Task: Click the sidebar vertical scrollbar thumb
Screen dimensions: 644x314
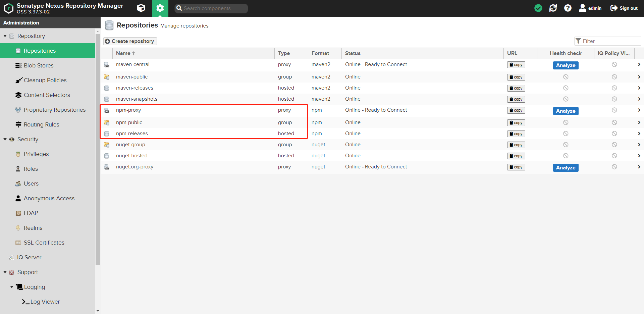Action: (x=98, y=149)
